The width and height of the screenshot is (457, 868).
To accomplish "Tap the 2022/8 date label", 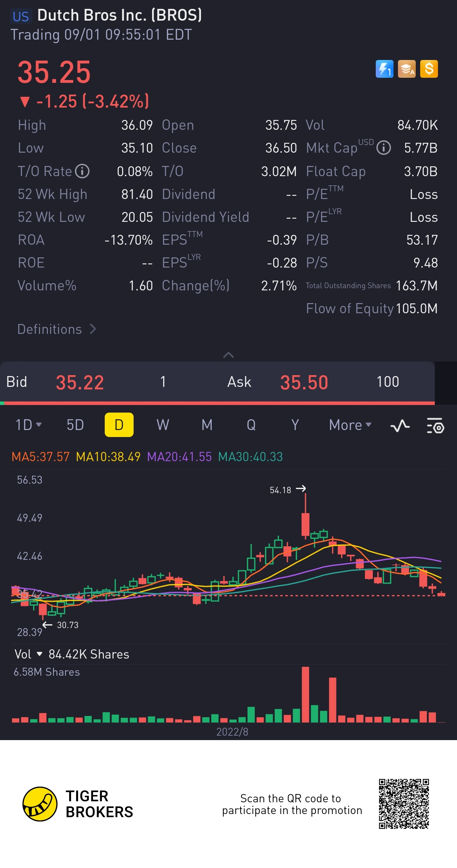I will [232, 732].
